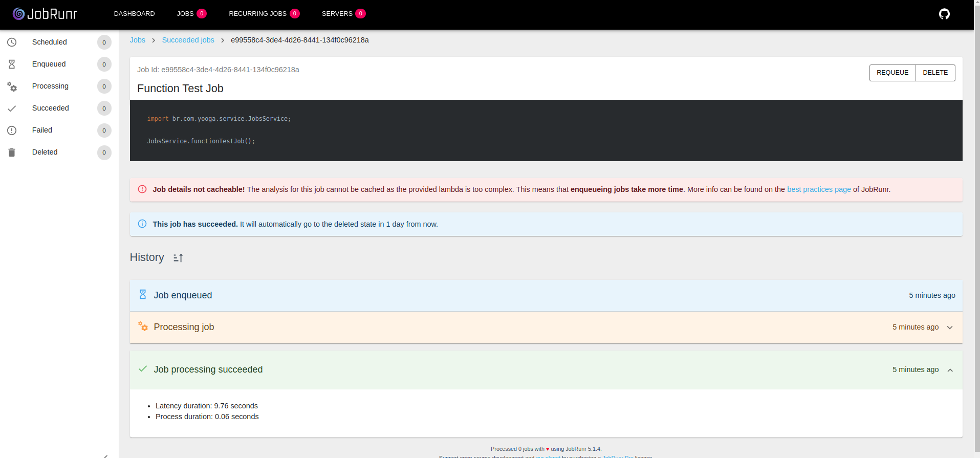Screen dimensions: 980x458
Task: Click 5 minutes ago on Job enqueued
Action: [x=932, y=295]
